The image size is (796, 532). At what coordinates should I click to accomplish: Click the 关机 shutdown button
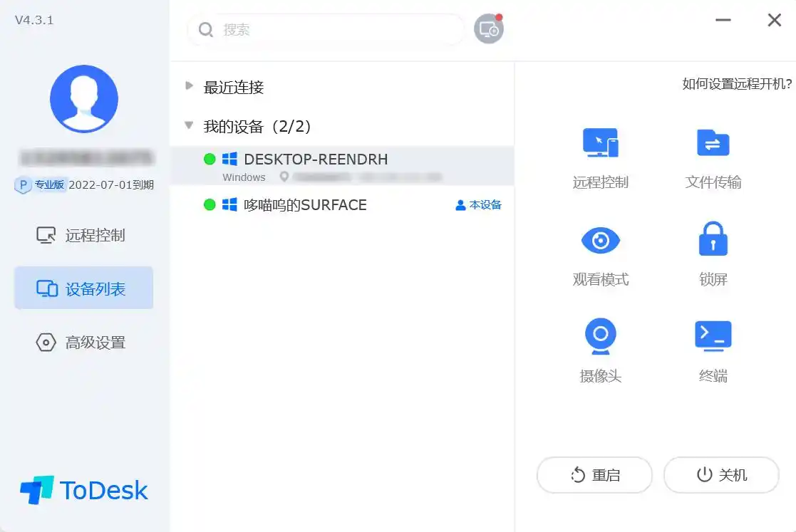click(x=721, y=475)
